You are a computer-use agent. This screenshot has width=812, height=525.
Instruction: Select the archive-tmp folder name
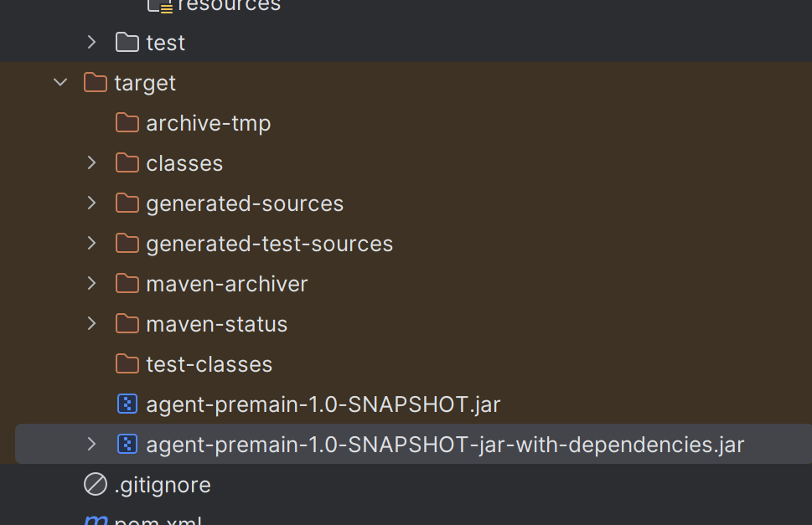tap(208, 123)
